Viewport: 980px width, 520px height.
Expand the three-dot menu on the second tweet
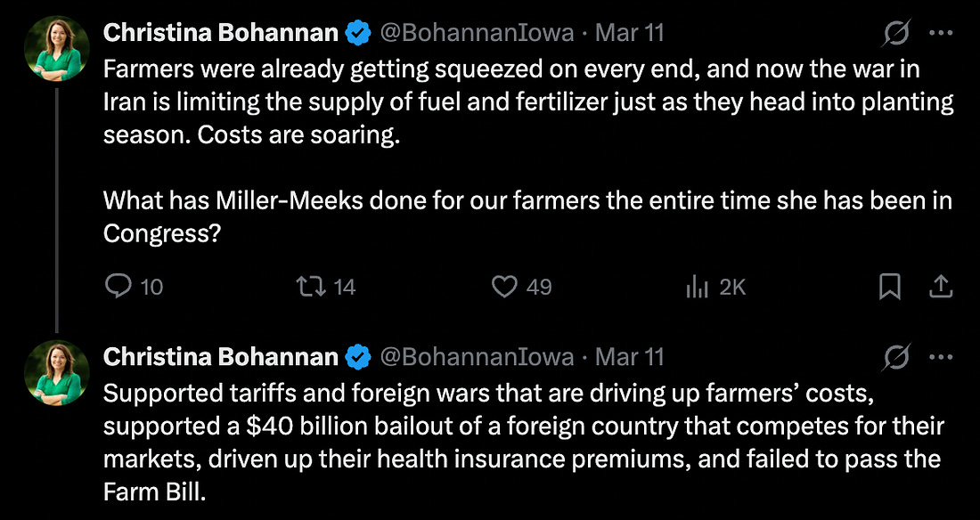[x=942, y=357]
